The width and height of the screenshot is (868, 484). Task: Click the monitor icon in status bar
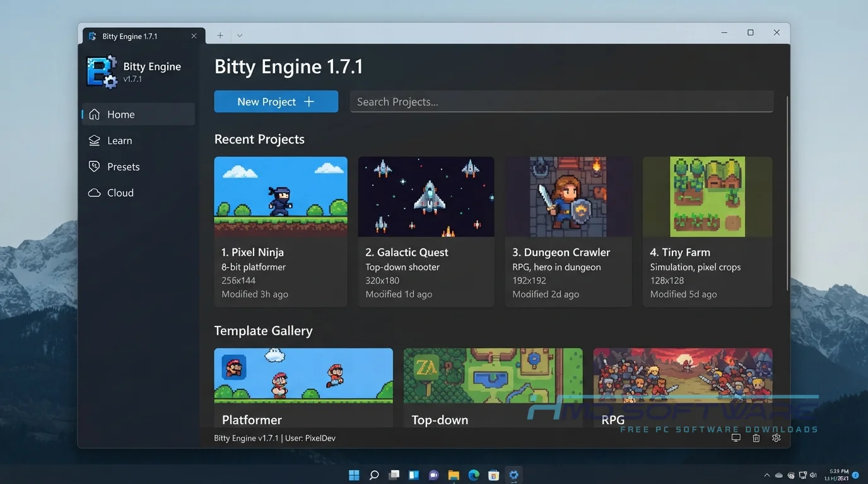coord(736,438)
